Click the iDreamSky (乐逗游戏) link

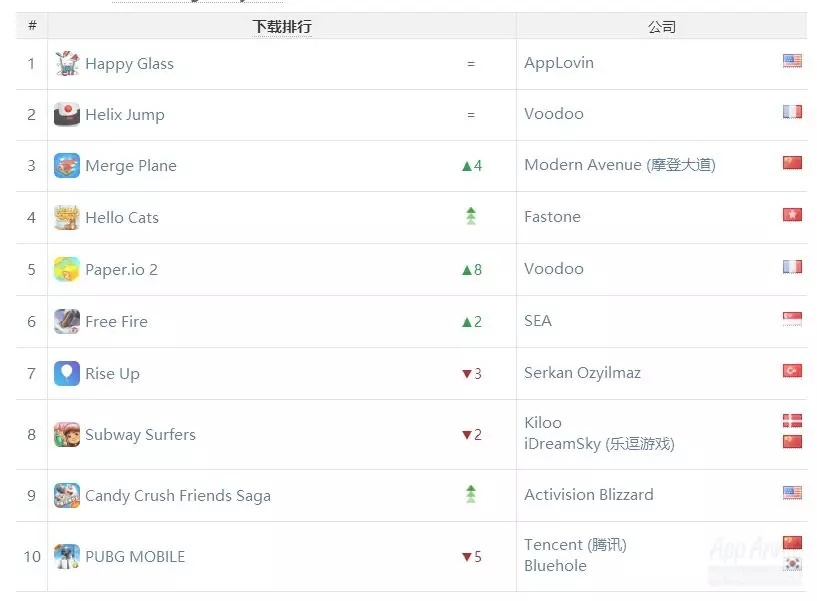pos(599,443)
